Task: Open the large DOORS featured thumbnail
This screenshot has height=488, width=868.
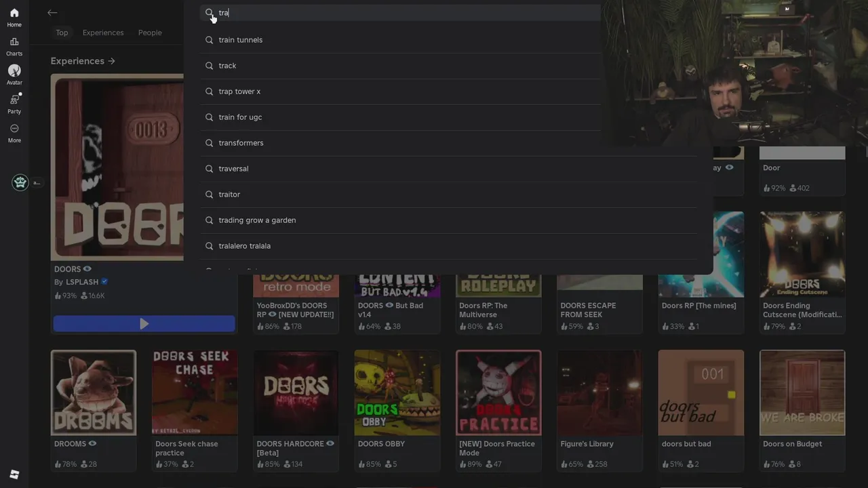Action: (x=117, y=167)
